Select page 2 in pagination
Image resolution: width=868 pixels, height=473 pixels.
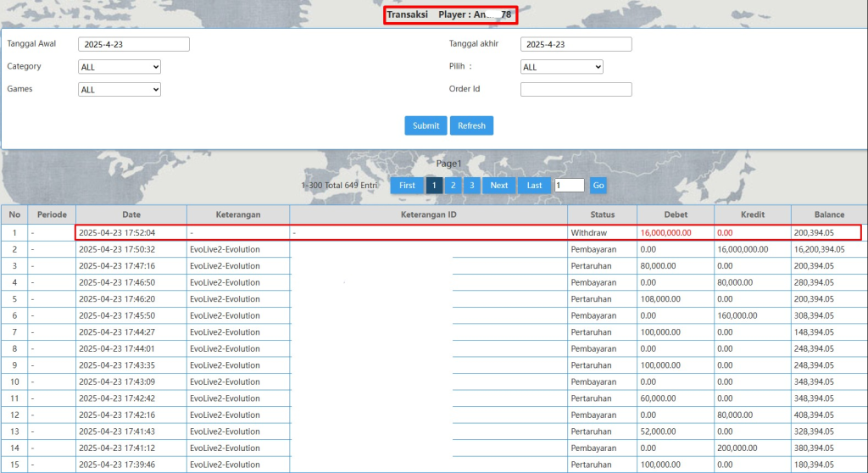click(453, 186)
